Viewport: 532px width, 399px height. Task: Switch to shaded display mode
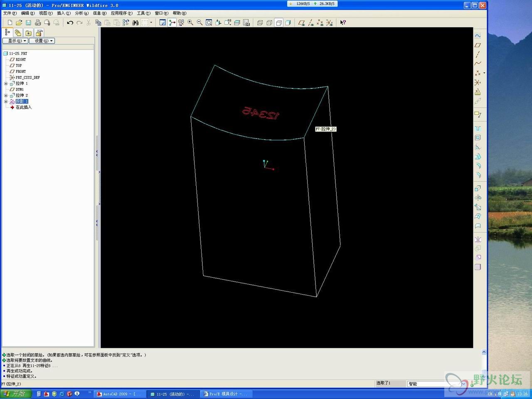[288, 22]
